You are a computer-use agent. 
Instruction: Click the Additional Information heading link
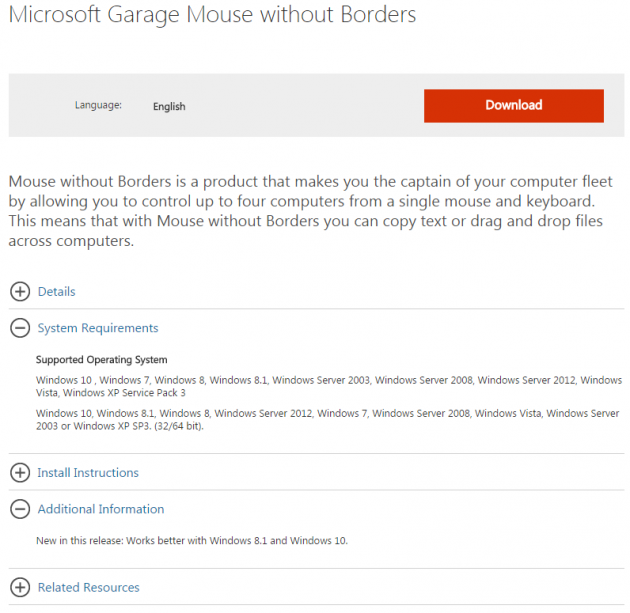[101, 509]
